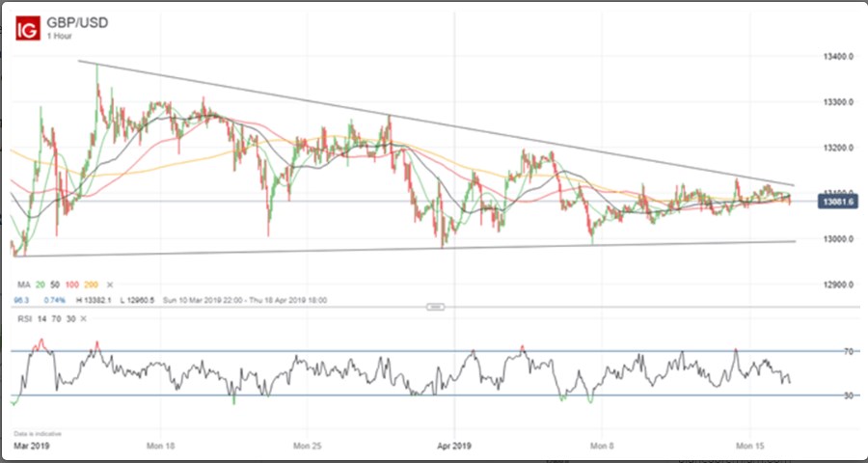868x463 pixels.
Task: Click the GBP/USD instrument title
Action: pyautogui.click(x=75, y=18)
